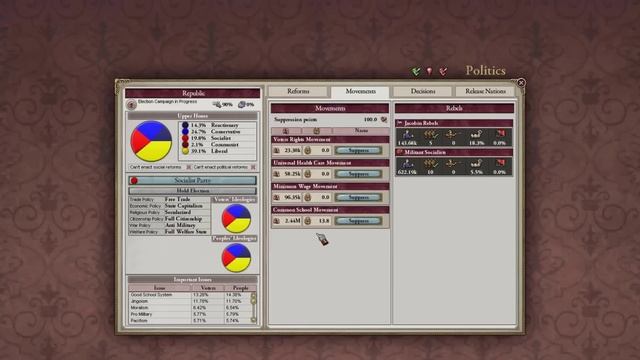Switch to the Decisions tab
The height and width of the screenshot is (360, 640).
pyautogui.click(x=423, y=91)
